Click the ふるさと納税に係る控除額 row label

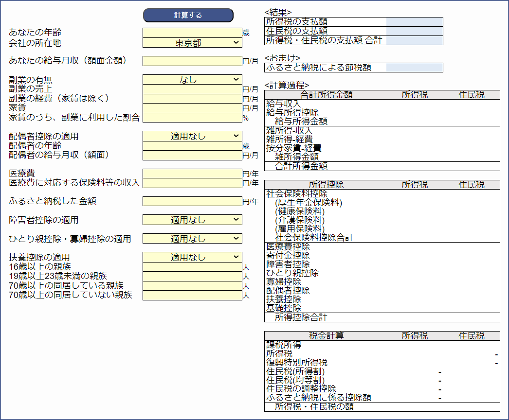point(319,397)
